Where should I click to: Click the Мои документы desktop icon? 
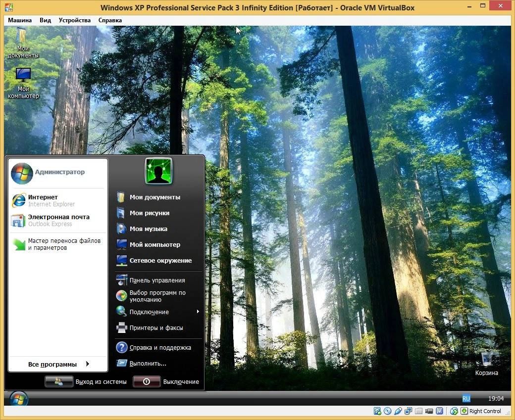pyautogui.click(x=23, y=43)
